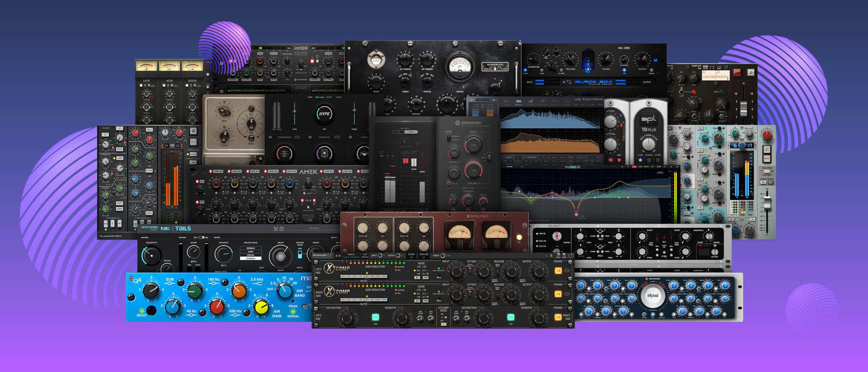868x372 pixels.
Task: Click the power icon beside Compression in Hype
Action: [x=270, y=137]
